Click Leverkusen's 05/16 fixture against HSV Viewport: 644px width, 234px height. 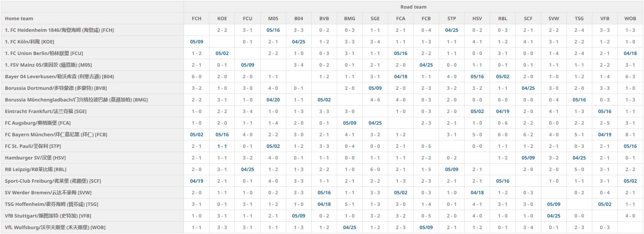(477, 76)
